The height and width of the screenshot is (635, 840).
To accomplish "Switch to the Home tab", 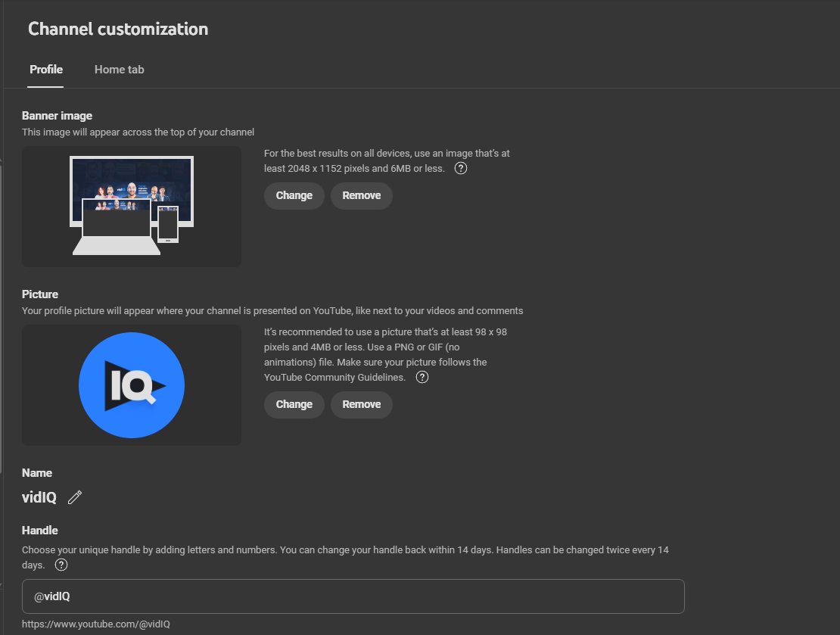I will 120,70.
